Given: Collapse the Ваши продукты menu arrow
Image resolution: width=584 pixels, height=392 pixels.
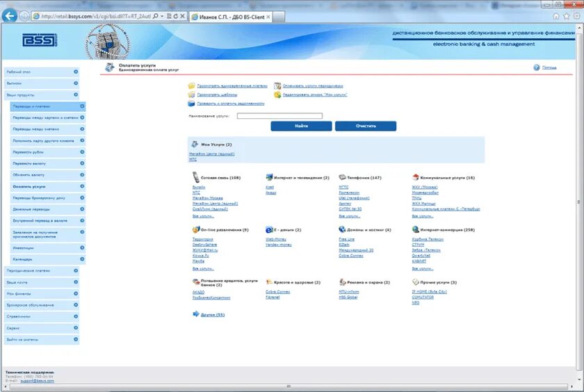Looking at the screenshot, I should point(76,95).
